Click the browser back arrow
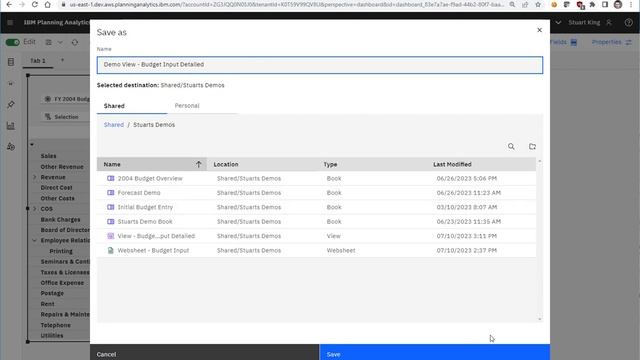 [x=9, y=4]
